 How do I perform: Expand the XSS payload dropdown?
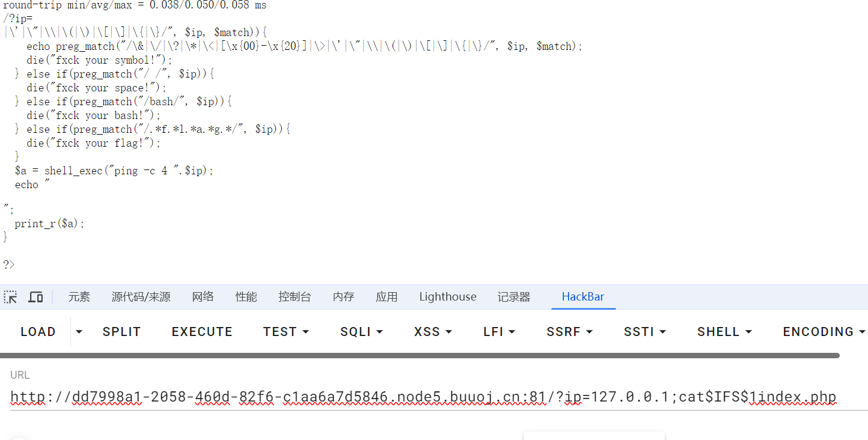tap(433, 332)
